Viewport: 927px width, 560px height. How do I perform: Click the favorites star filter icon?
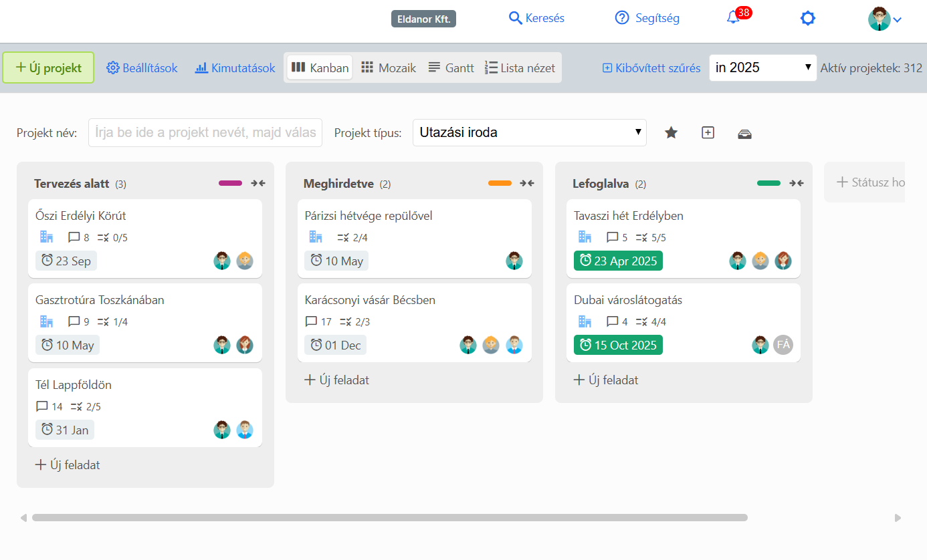[x=671, y=132]
